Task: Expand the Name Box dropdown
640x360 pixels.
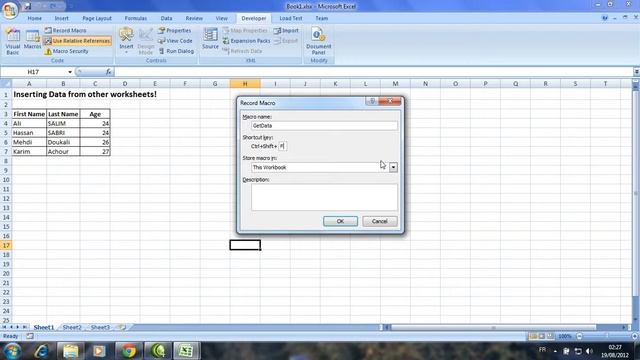Action: pyautogui.click(x=70, y=72)
